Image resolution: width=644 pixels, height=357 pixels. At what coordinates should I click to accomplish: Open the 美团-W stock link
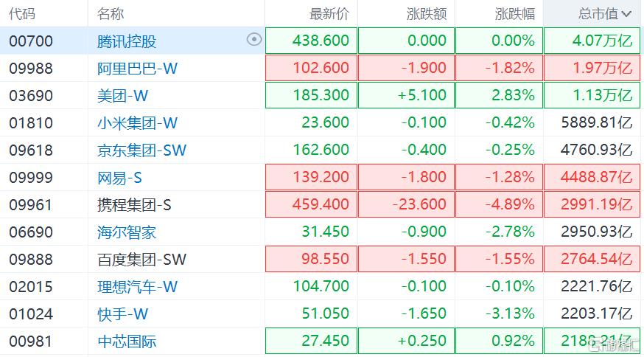click(x=122, y=96)
